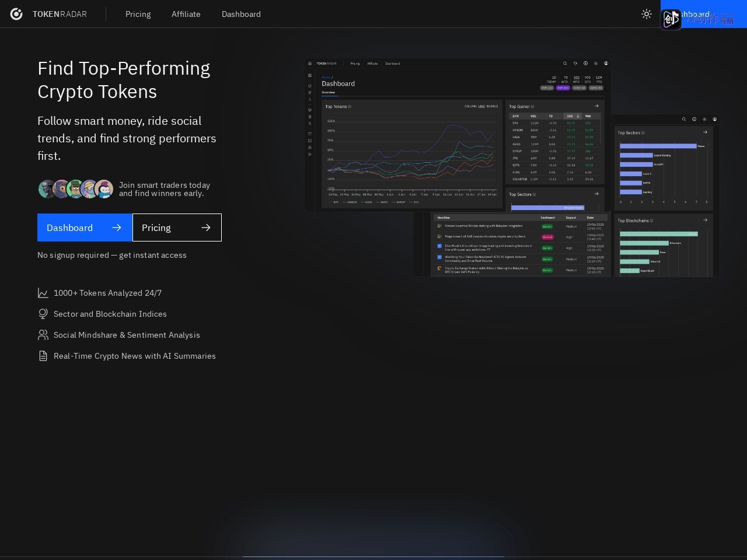Open Pricing in the top navigation
The width and height of the screenshot is (747, 560).
tap(138, 14)
